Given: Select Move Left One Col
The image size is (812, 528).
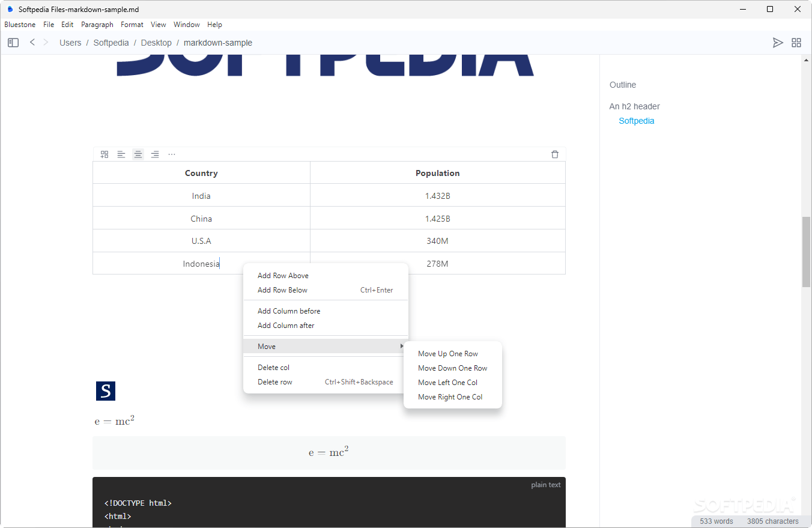Looking at the screenshot, I should pyautogui.click(x=453, y=383).
